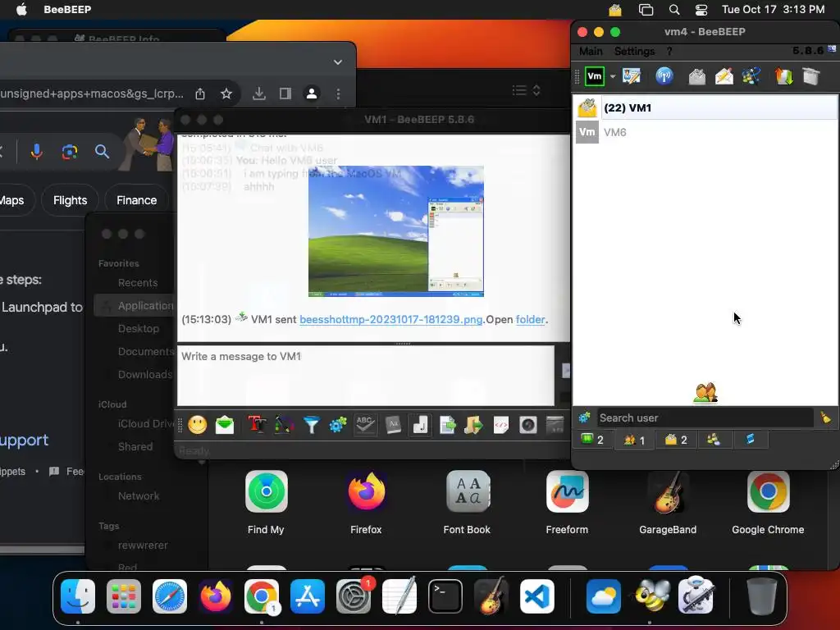Clear the search with the broom icon
840x630 pixels.
(825, 418)
